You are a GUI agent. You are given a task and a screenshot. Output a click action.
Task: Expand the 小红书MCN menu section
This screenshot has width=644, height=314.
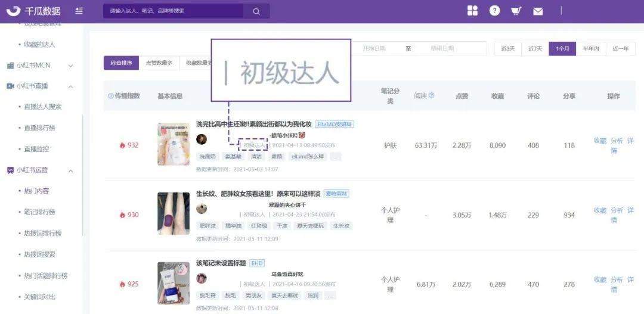click(x=70, y=66)
